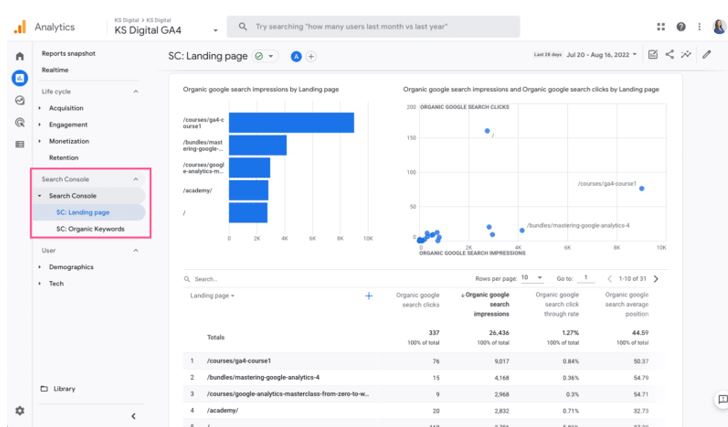Sort by Organic google search impressions column
728x427 pixels.
pyautogui.click(x=485, y=304)
